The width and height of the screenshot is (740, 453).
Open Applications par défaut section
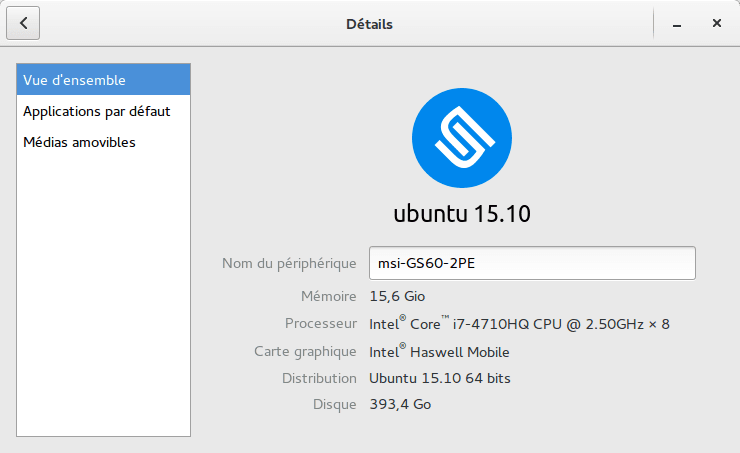[103, 111]
